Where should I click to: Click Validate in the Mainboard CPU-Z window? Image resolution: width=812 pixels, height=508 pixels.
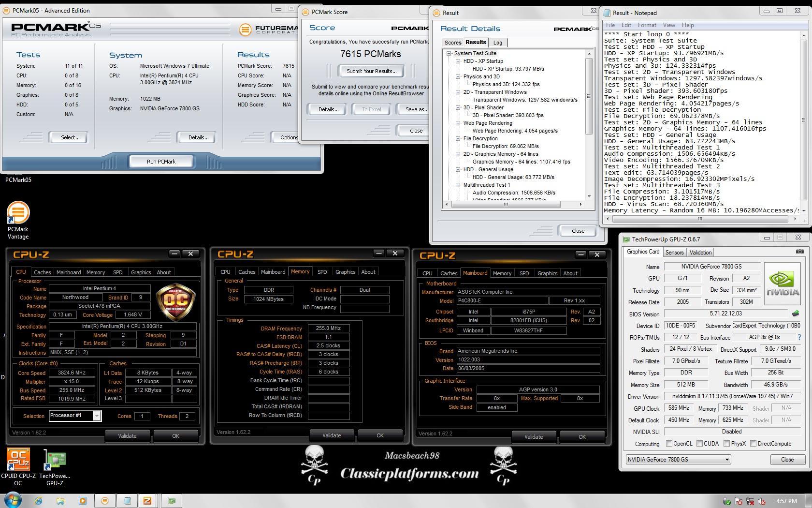[x=534, y=437]
